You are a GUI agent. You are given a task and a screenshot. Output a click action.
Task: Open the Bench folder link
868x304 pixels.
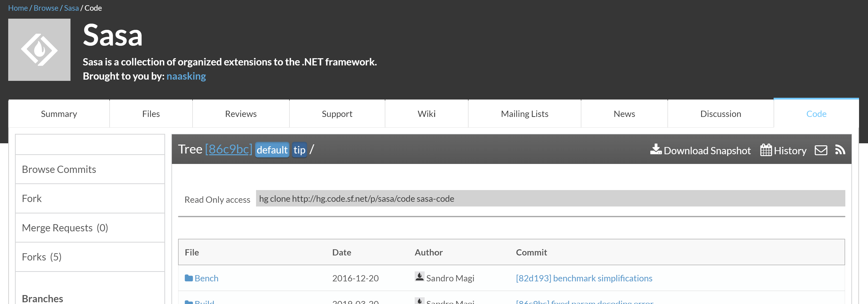tap(206, 278)
